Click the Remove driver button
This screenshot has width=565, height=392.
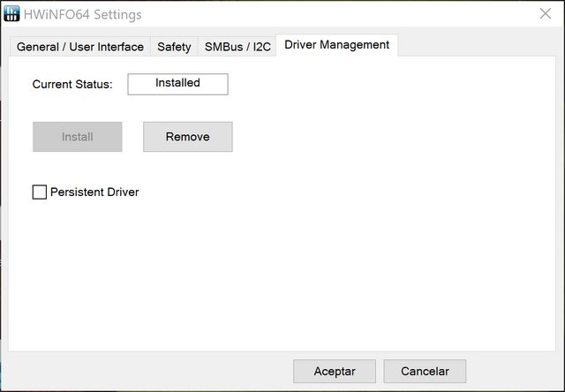click(188, 137)
